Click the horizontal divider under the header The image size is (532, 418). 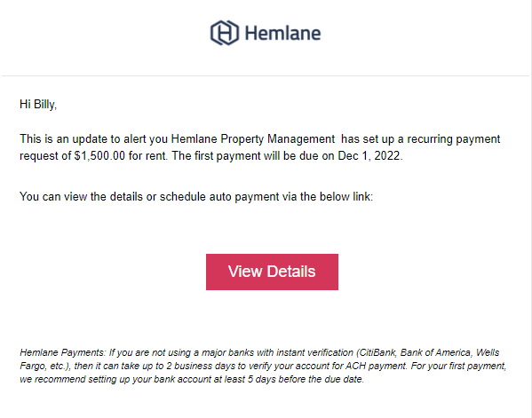point(266,75)
